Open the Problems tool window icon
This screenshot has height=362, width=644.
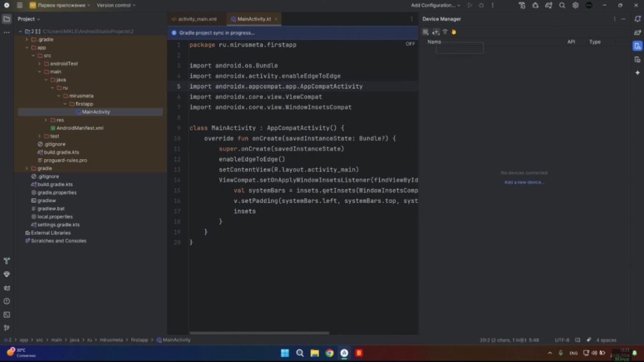7,301
